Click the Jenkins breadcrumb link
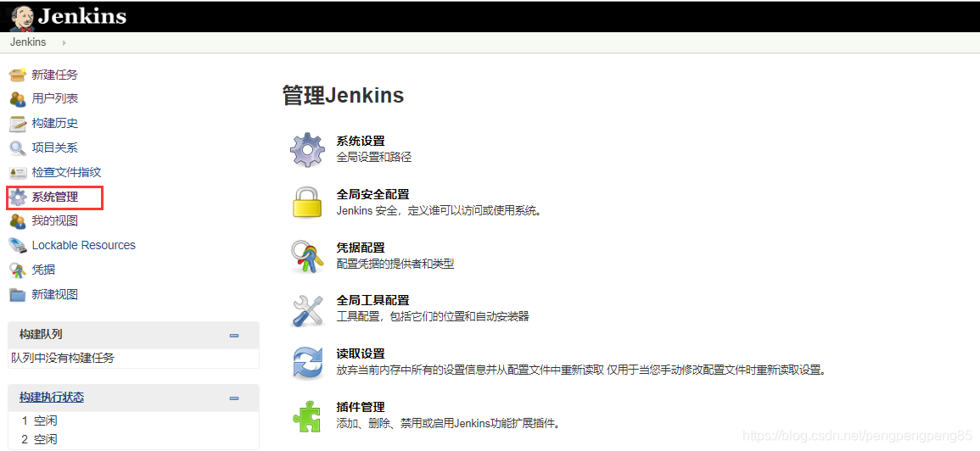Image resolution: width=980 pixels, height=451 pixels. point(28,42)
